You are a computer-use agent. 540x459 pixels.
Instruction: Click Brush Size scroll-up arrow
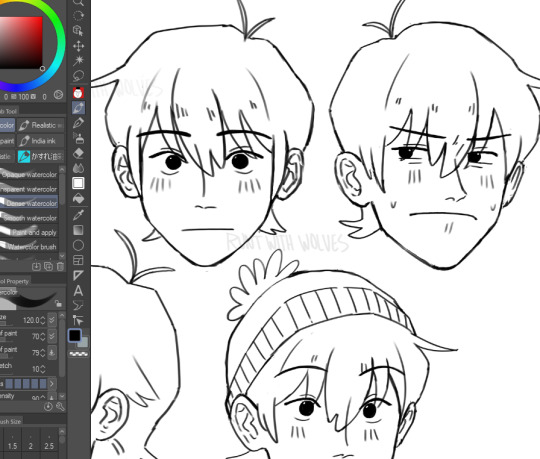(x=62, y=431)
